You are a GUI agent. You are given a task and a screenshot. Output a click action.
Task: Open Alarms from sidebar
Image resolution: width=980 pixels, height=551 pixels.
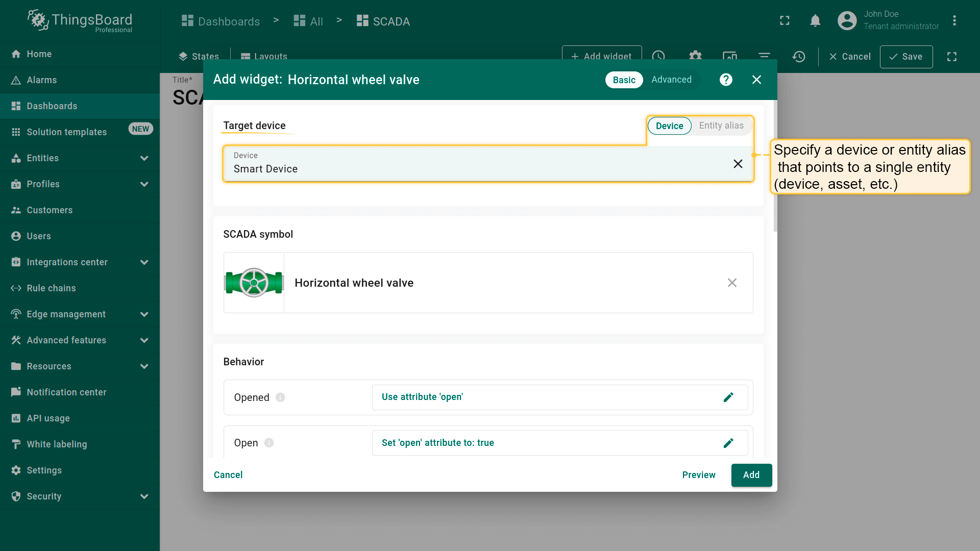point(42,80)
